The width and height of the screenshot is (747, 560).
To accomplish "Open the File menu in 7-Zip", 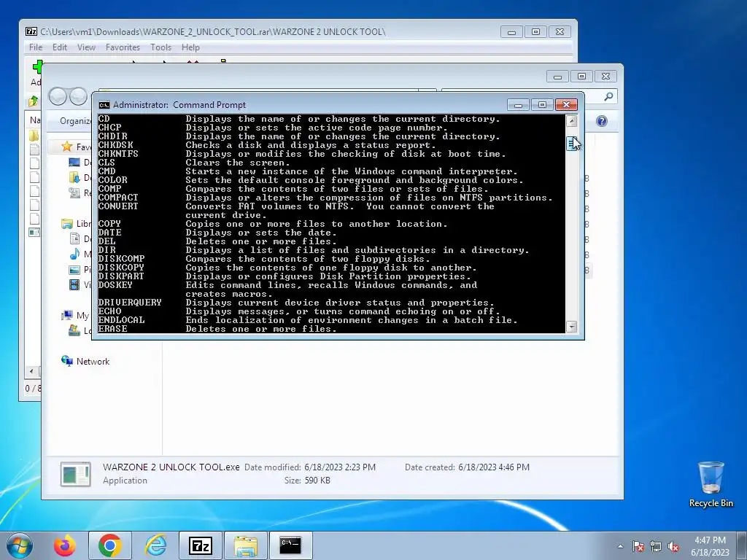I will click(x=36, y=47).
